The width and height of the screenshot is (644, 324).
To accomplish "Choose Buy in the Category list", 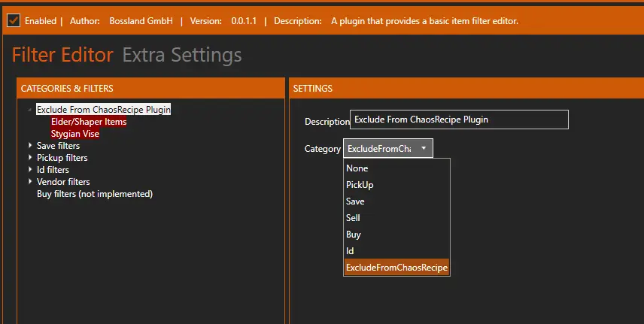I will click(396, 235).
